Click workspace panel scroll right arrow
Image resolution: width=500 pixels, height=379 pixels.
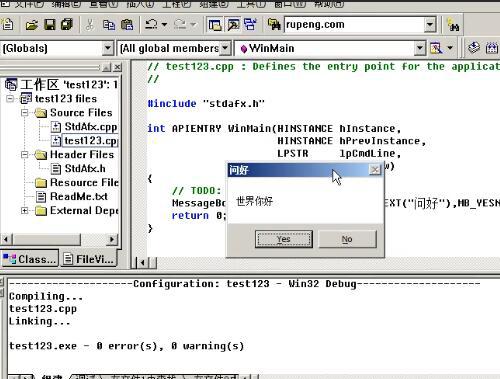(112, 239)
